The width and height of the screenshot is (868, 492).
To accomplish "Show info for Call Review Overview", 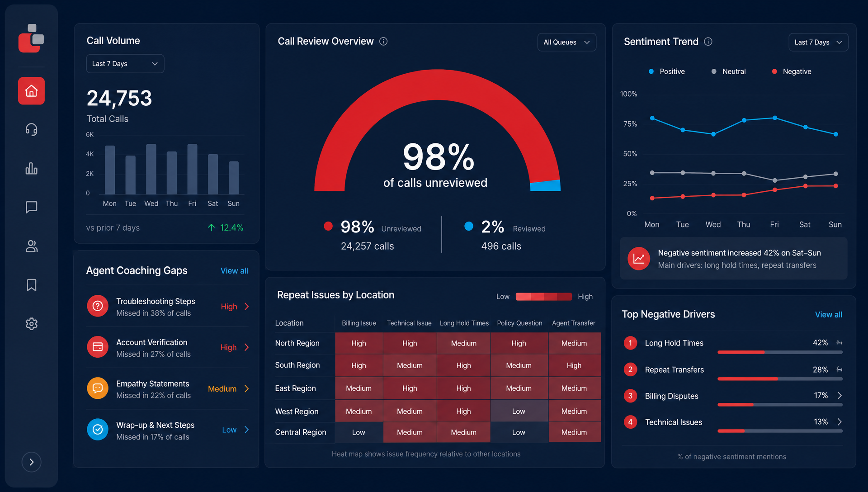I will pyautogui.click(x=383, y=42).
